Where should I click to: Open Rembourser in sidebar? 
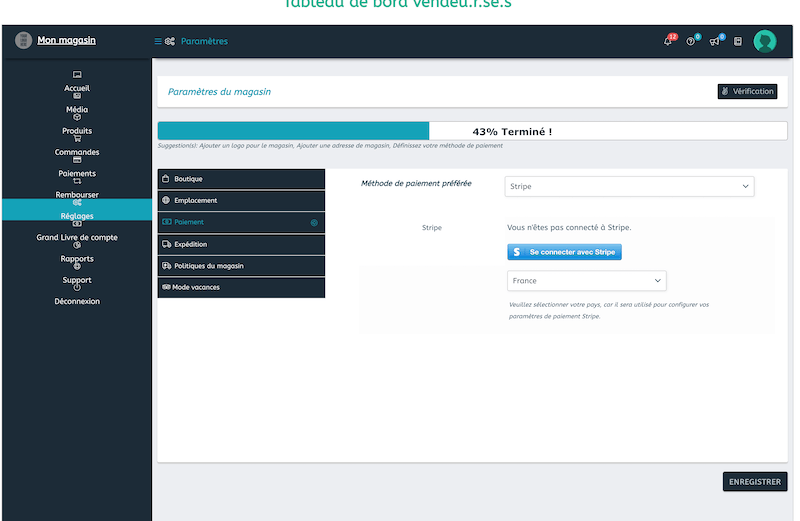coord(77,194)
